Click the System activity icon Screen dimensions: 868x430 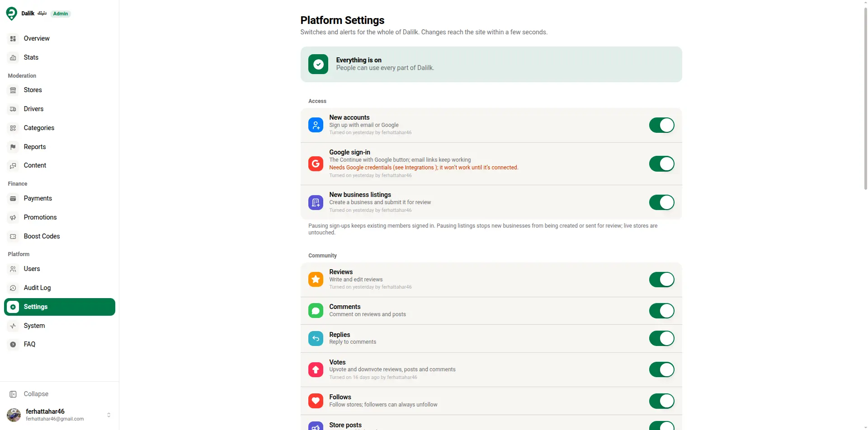point(13,326)
